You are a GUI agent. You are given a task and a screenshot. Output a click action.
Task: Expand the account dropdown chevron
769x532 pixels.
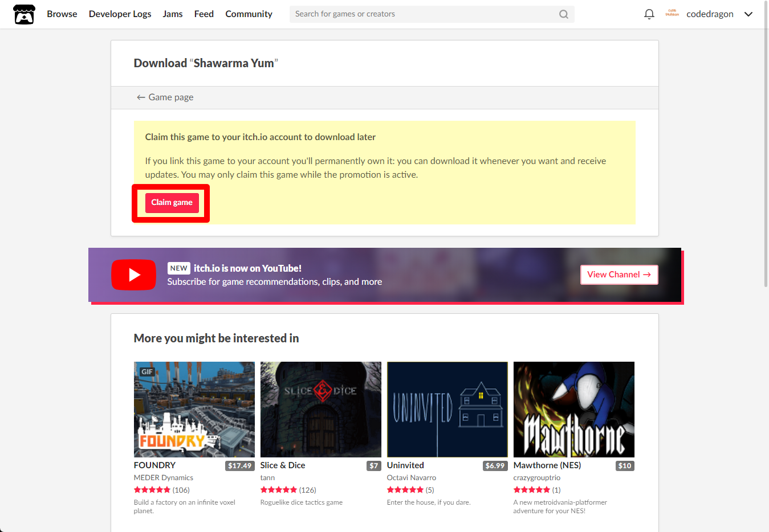748,14
